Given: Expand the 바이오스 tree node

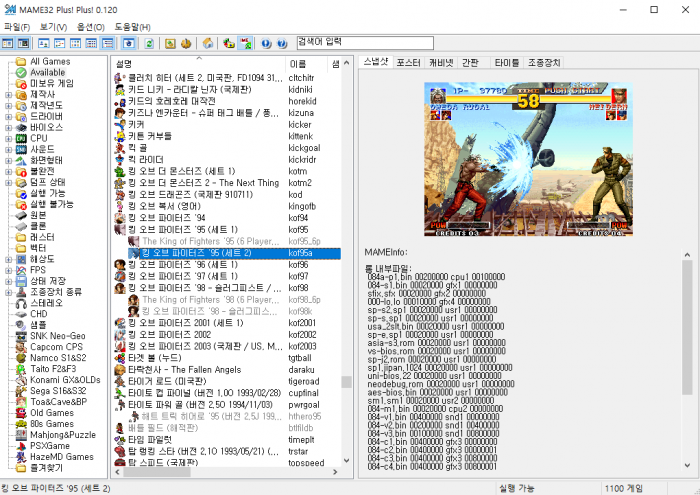Looking at the screenshot, I should (8, 128).
